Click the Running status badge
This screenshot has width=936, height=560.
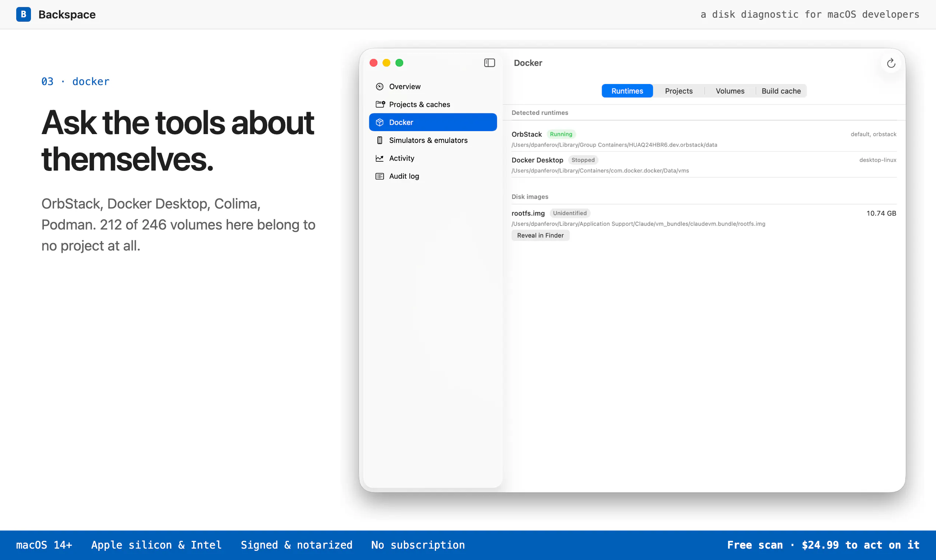[x=561, y=134]
